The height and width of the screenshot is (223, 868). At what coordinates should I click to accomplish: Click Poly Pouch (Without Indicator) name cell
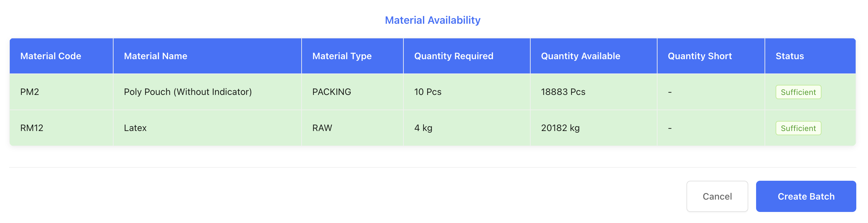coord(188,92)
